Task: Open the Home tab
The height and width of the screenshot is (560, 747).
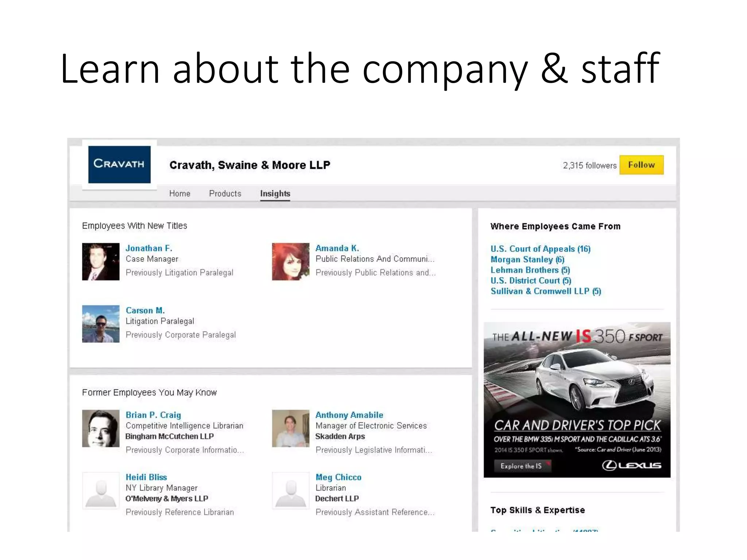Action: [180, 194]
